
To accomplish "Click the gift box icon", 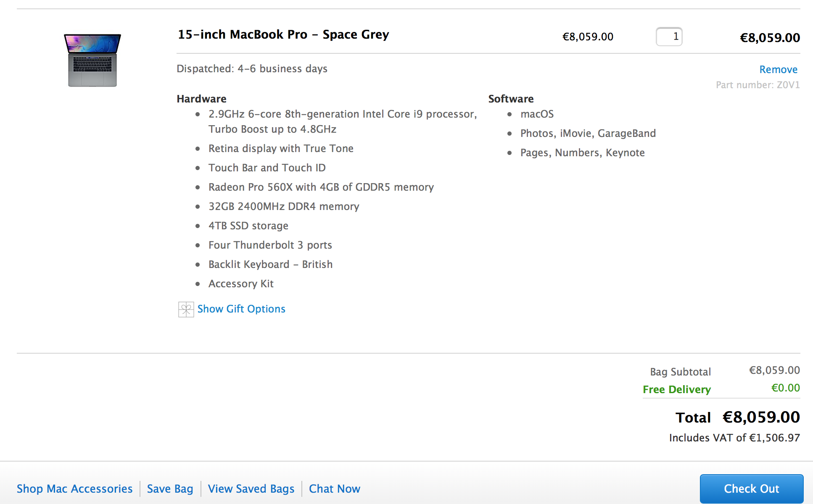I will tap(186, 310).
